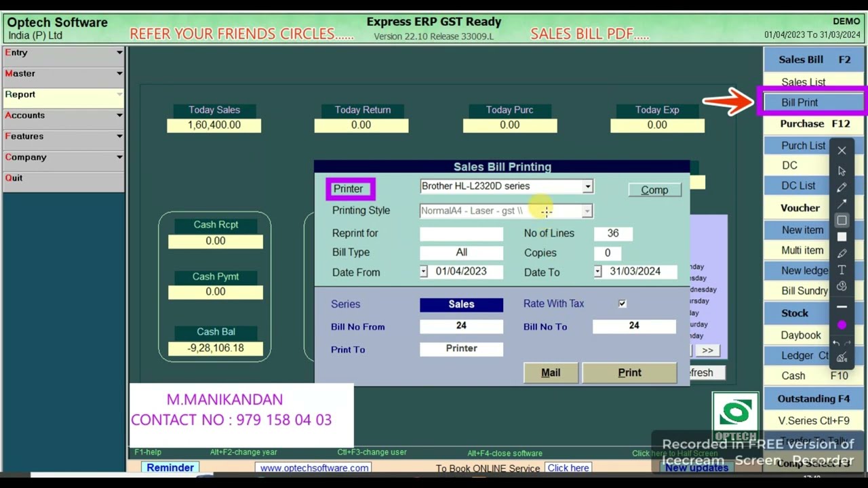Viewport: 868px width, 488px height.
Task: Open V.Series Ctl+F9 shortcut
Action: 814,421
